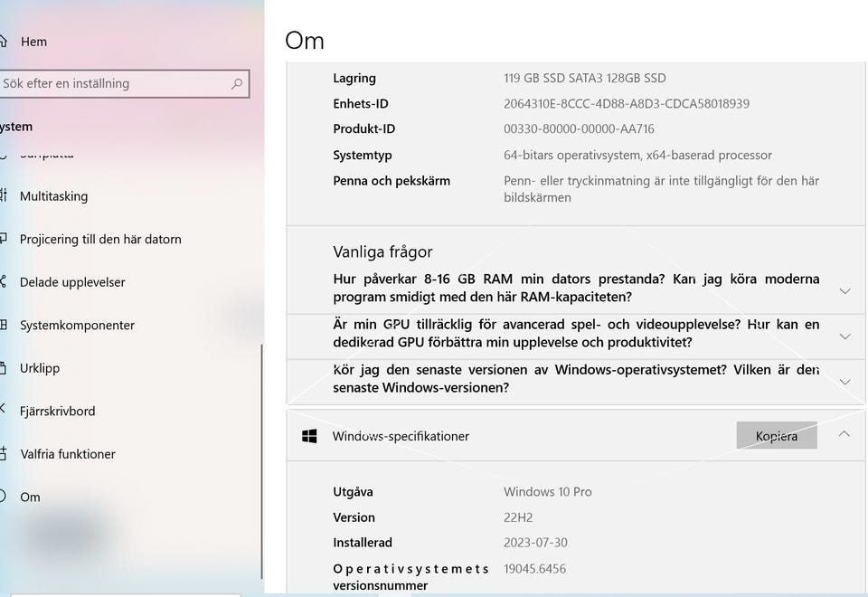Viewport: 868px width, 597px height.
Task: Select the Systemkomponenter icon
Action: 4,325
